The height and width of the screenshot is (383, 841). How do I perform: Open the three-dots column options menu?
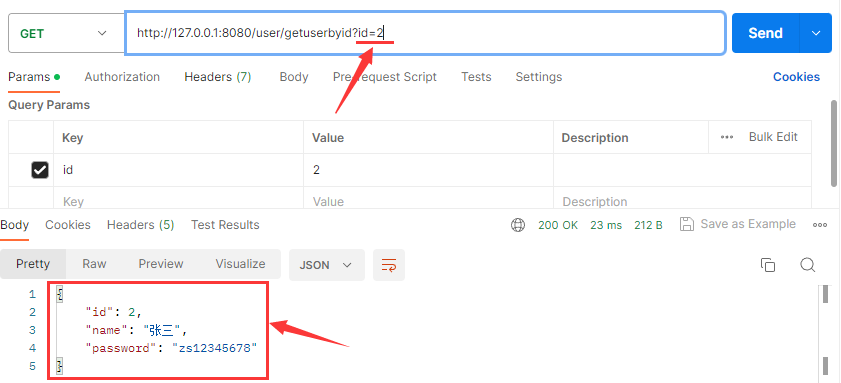(x=727, y=137)
